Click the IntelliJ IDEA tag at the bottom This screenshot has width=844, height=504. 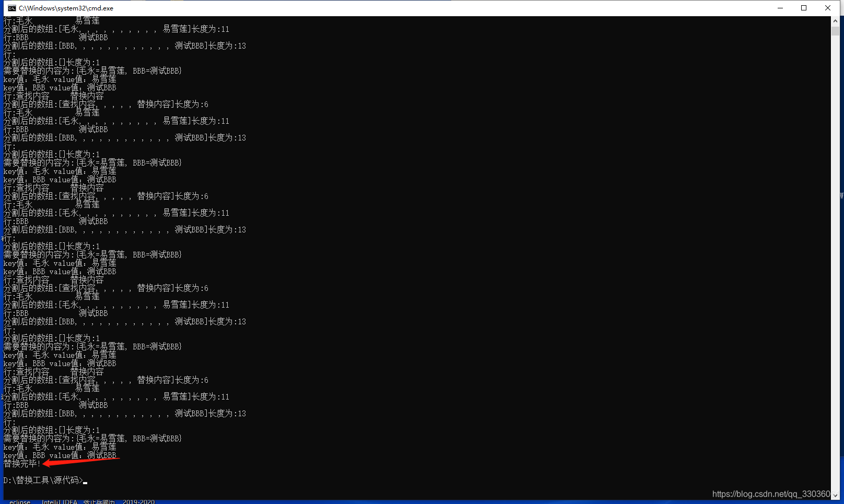(x=60, y=501)
